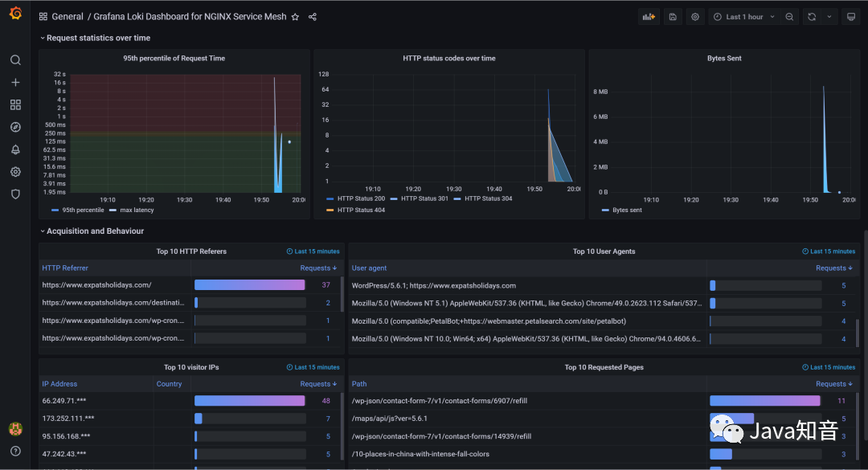Click the Top 10 User Agents table scrollbar
This screenshot has height=470, width=868.
coord(858,332)
